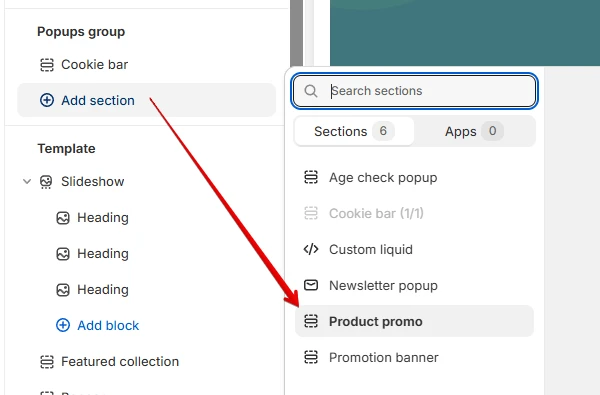Click the Featured collection section icon
The width and height of the screenshot is (600, 395).
[47, 362]
